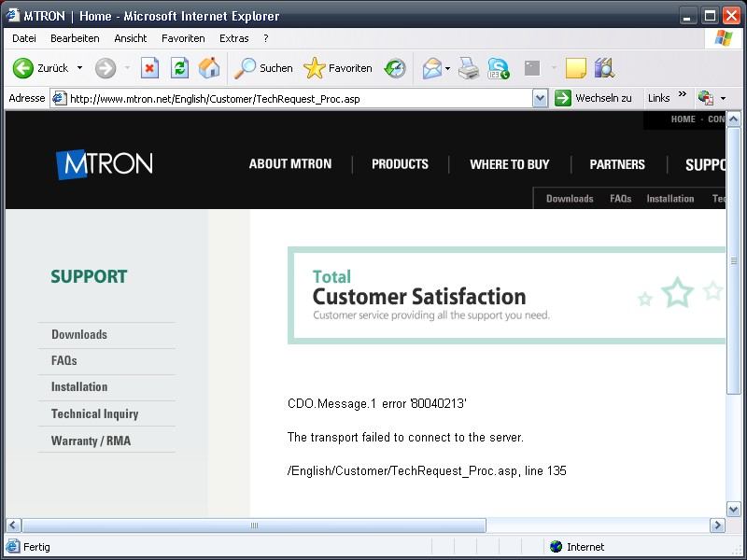Viewport: 747px width, 560px height.
Task: Select Technical Inquiry in sidebar
Action: pos(95,413)
